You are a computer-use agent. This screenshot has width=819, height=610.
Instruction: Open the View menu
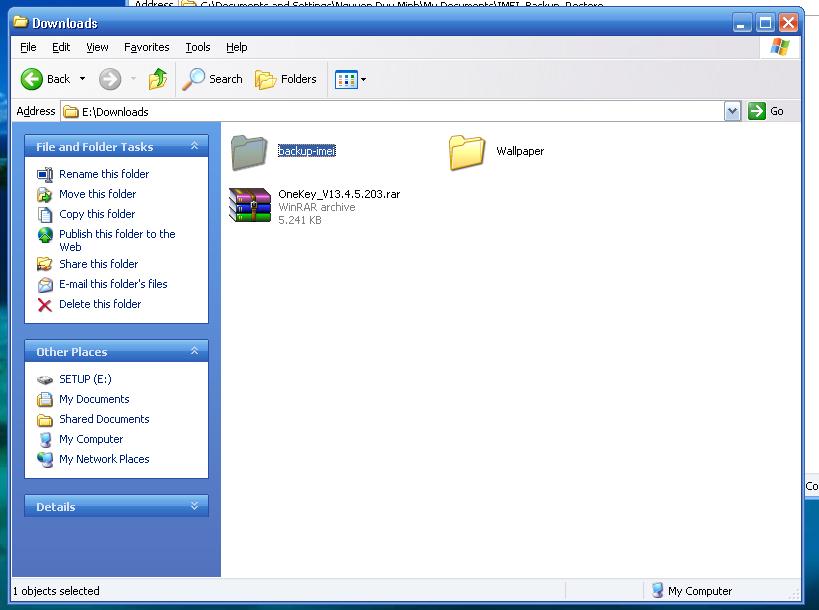(x=97, y=47)
